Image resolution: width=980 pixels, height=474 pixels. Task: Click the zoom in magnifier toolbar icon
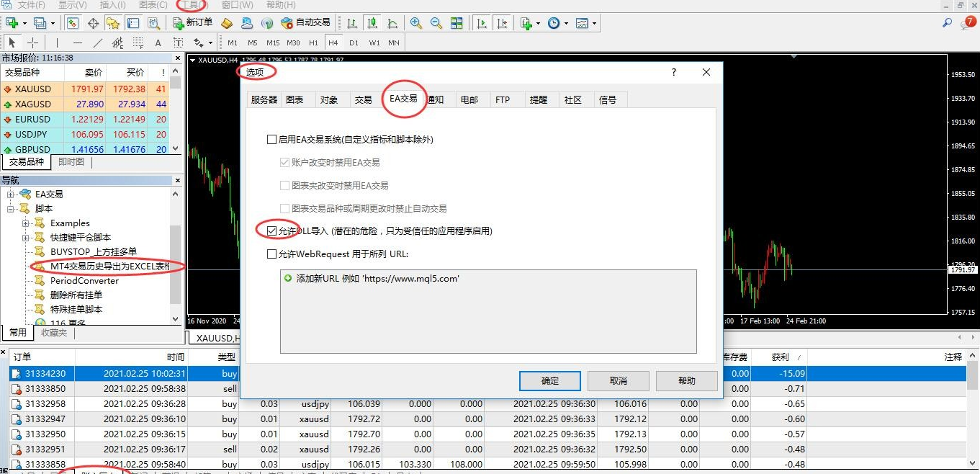coord(415,23)
